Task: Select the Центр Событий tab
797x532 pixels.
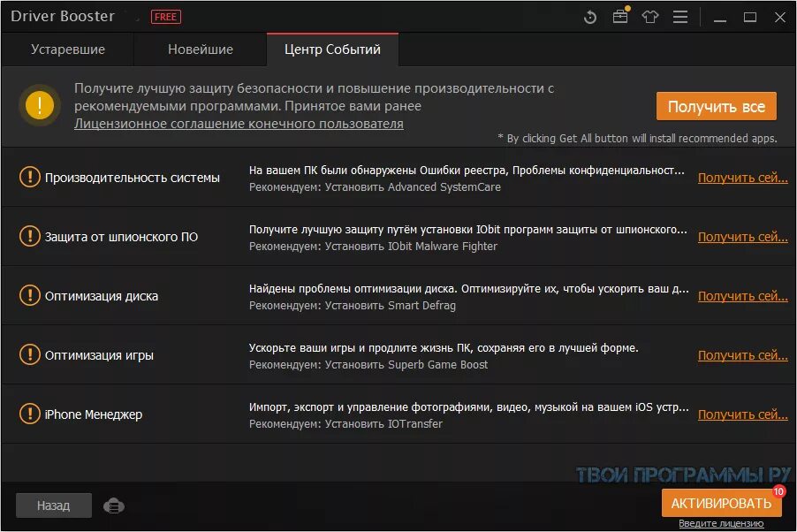Action: coord(332,49)
